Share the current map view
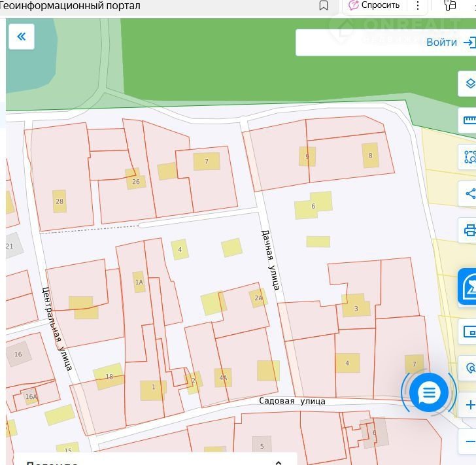Viewport: 476px width, 465px height. [x=469, y=194]
